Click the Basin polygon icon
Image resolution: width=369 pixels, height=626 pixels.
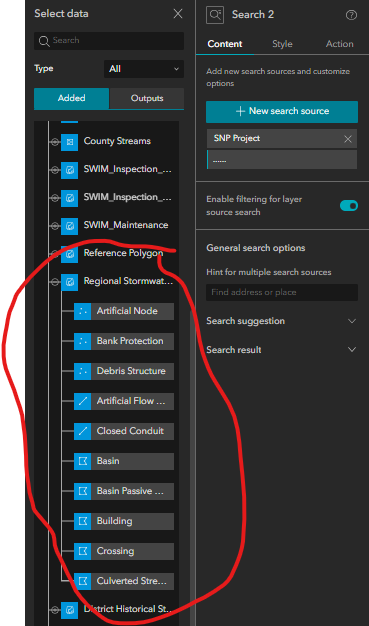click(x=83, y=461)
